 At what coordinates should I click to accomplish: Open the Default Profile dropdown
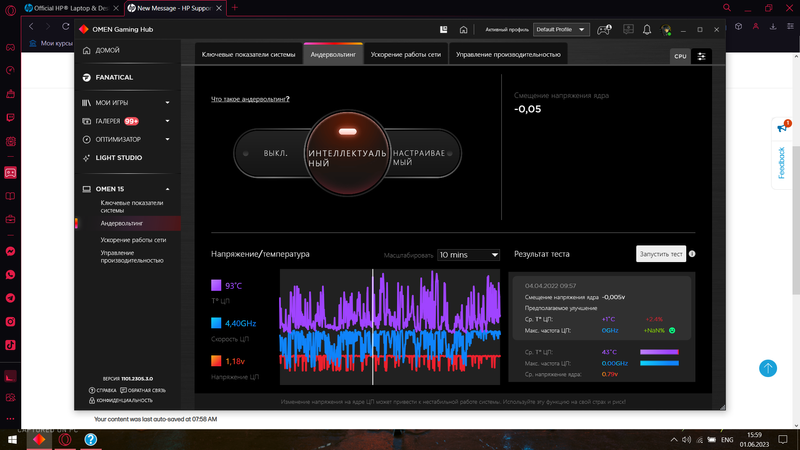click(561, 30)
